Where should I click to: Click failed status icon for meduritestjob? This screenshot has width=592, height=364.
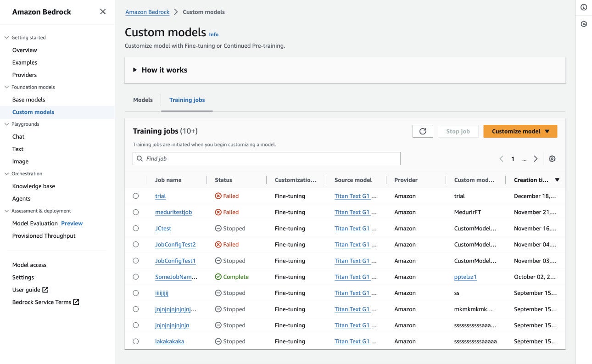point(218,212)
